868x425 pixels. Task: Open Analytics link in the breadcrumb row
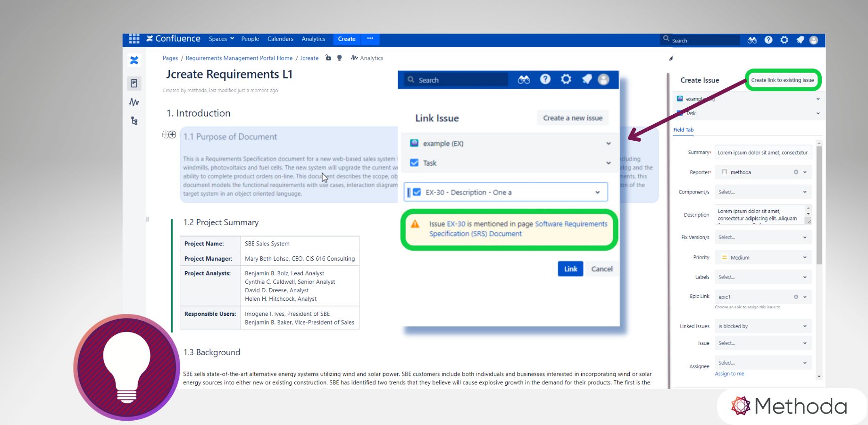coord(367,58)
